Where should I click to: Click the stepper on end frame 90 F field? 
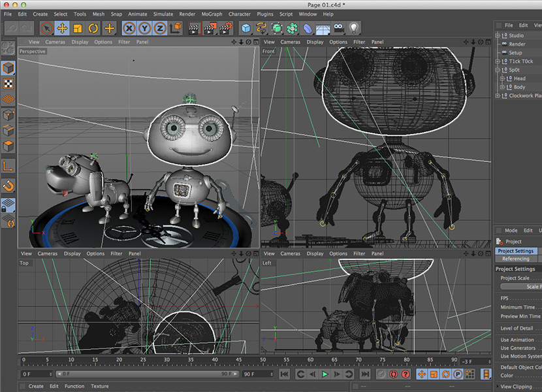pos(272,374)
